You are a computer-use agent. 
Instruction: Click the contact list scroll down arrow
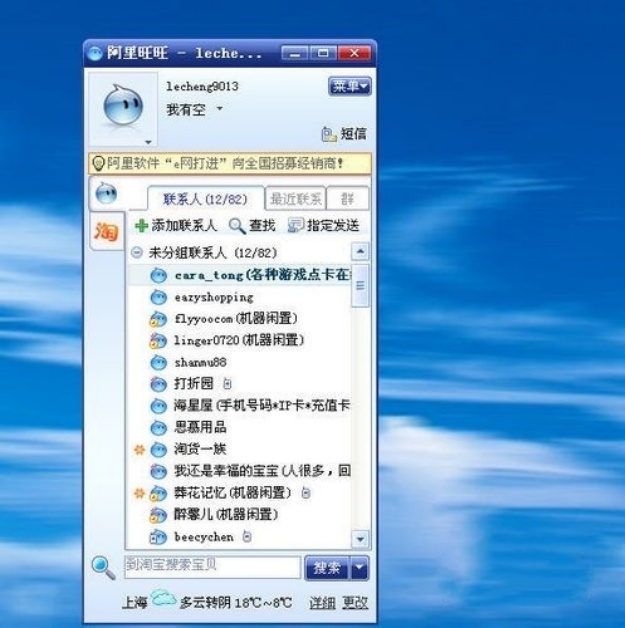360,539
